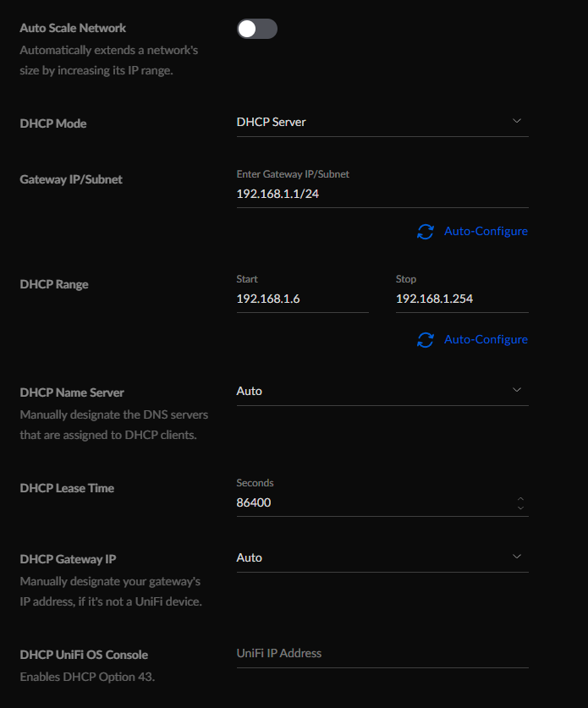The height and width of the screenshot is (708, 588).
Task: Click refresh icon next to Auto-Configure under Gateway IP/Subnet
Action: [426, 232]
